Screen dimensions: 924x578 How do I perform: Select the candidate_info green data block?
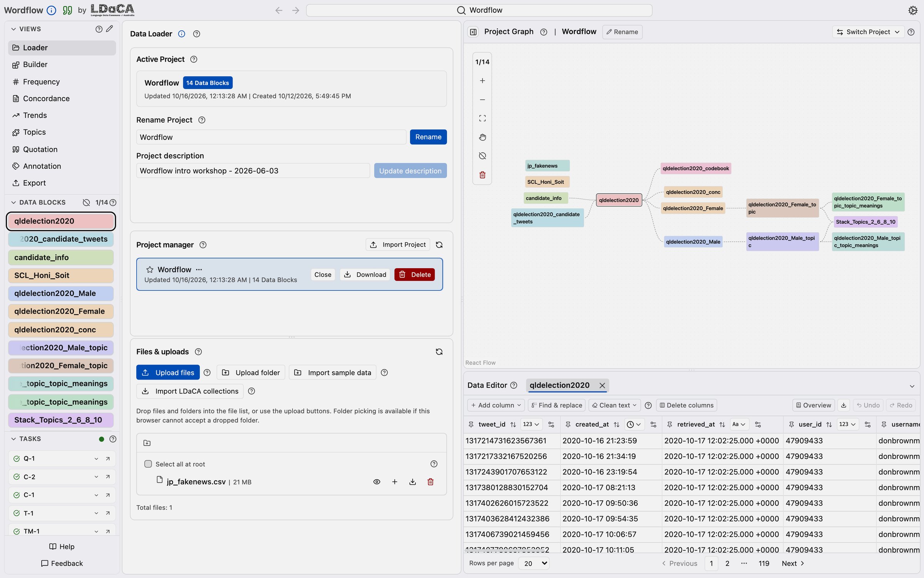point(61,257)
